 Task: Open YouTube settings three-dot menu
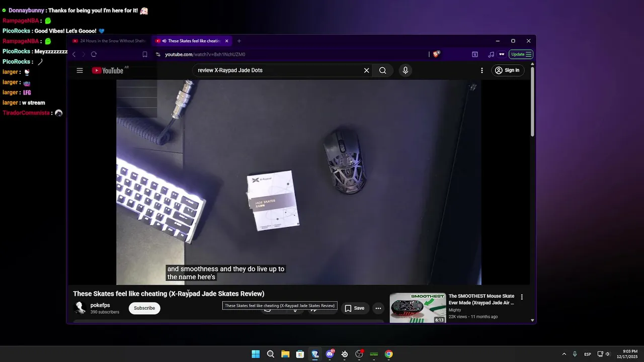481,70
